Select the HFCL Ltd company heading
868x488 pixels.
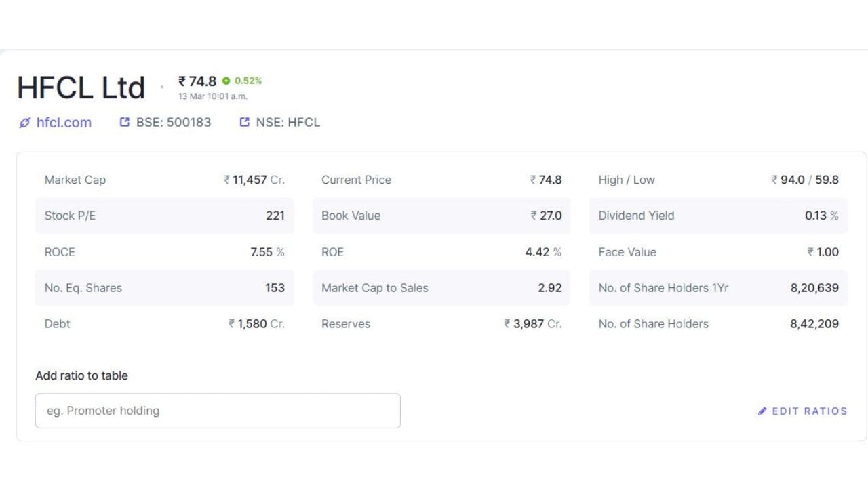81,88
